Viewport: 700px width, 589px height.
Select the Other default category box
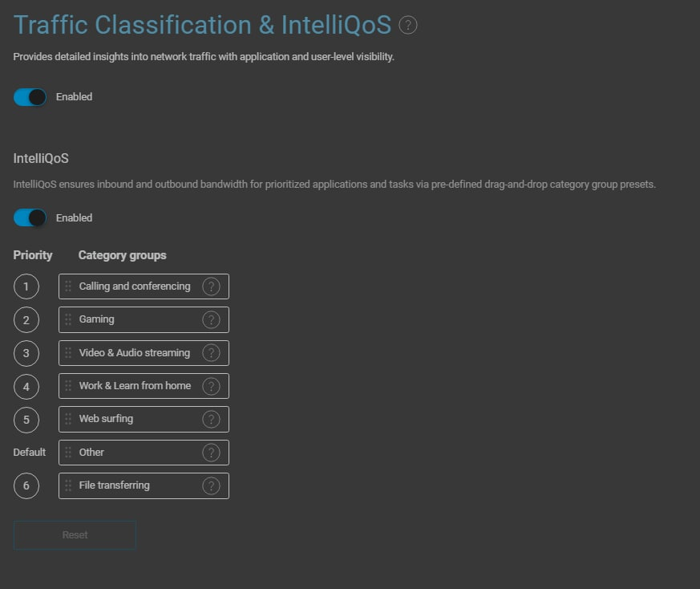pyautogui.click(x=144, y=453)
